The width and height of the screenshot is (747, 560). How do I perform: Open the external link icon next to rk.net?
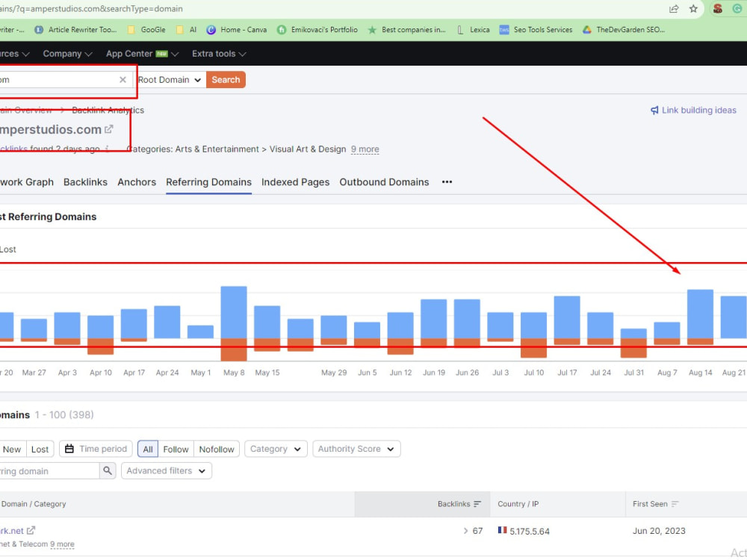pos(31,530)
